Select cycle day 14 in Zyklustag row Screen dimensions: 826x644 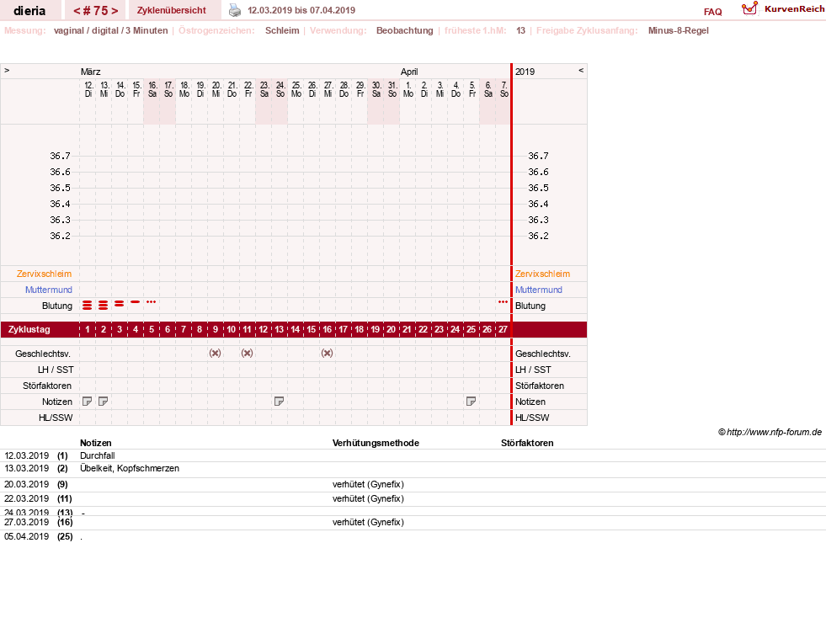tap(295, 330)
